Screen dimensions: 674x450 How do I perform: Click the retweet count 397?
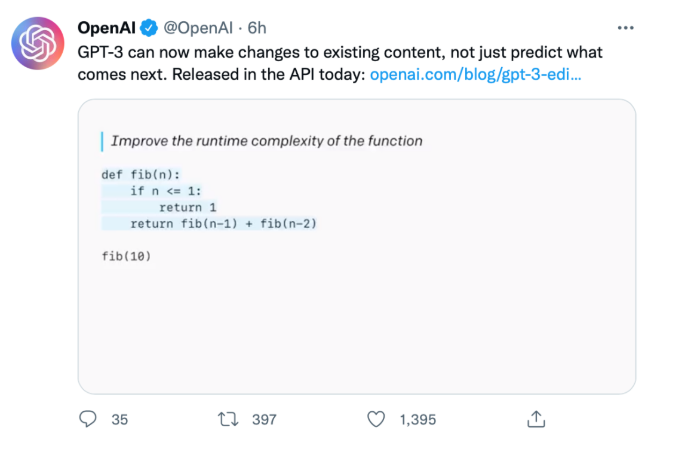pyautogui.click(x=263, y=420)
